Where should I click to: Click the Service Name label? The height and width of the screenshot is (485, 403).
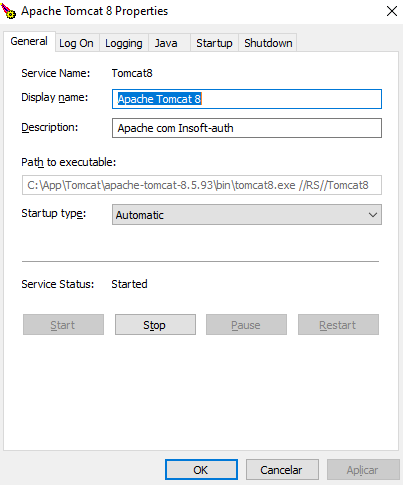(x=56, y=73)
